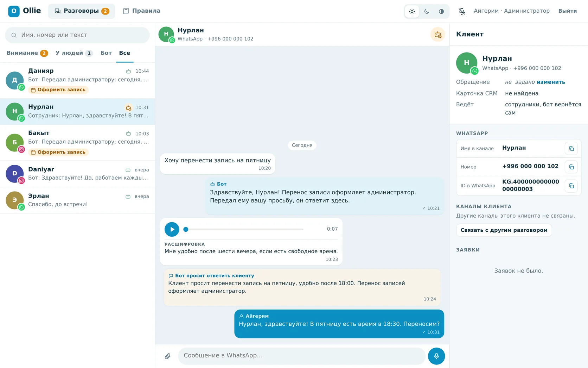The height and width of the screenshot is (368, 588).
Task: Click the microphone record button
Action: point(436,356)
